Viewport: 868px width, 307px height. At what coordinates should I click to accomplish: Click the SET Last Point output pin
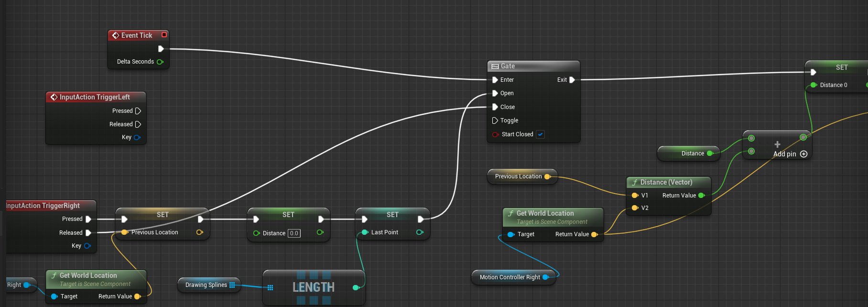pyautogui.click(x=420, y=232)
